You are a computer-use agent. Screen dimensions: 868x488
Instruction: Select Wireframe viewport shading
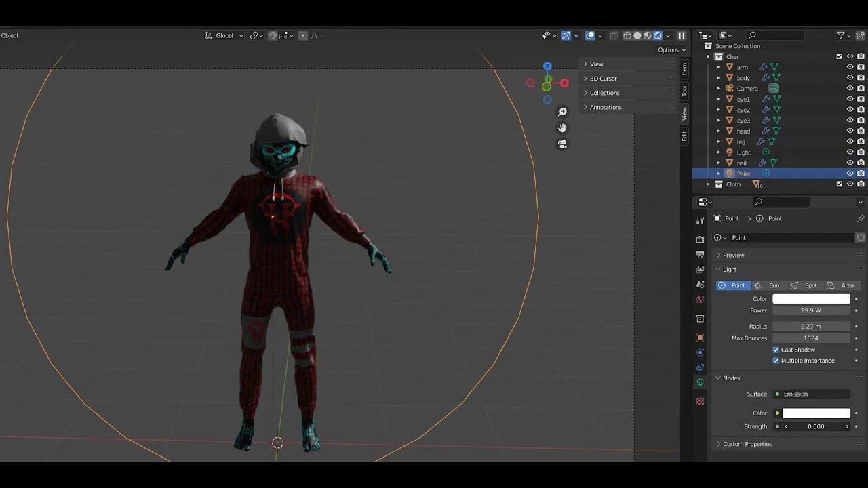point(627,35)
